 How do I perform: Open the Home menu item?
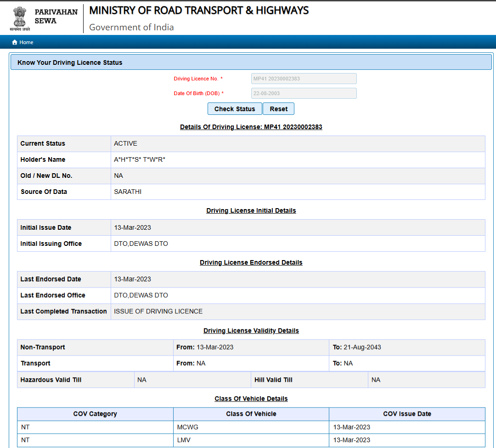tap(26, 42)
